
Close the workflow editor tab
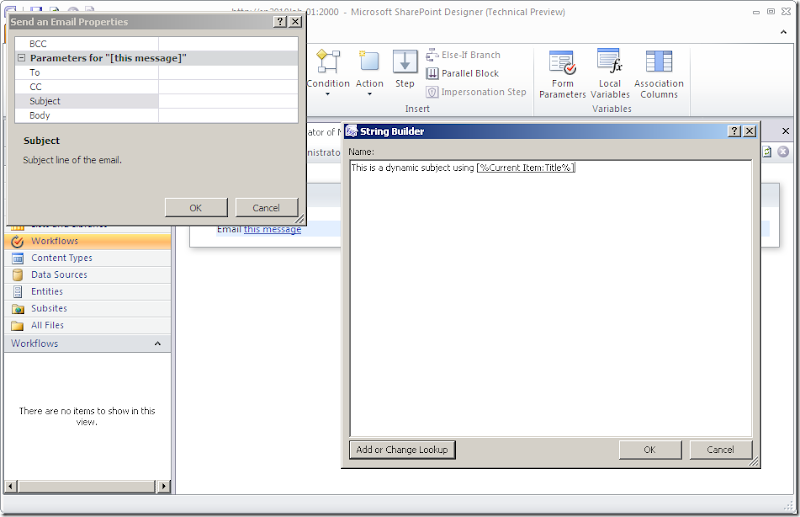point(786,131)
